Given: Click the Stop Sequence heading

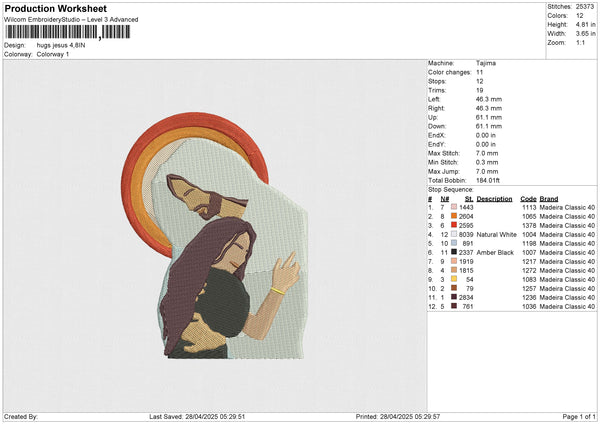Looking at the screenshot, I should [450, 187].
